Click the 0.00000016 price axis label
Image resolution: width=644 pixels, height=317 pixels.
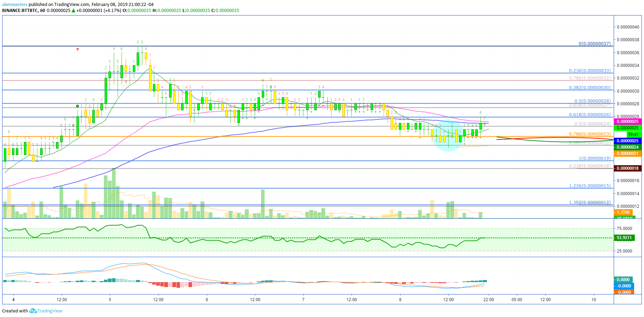pyautogui.click(x=628, y=181)
